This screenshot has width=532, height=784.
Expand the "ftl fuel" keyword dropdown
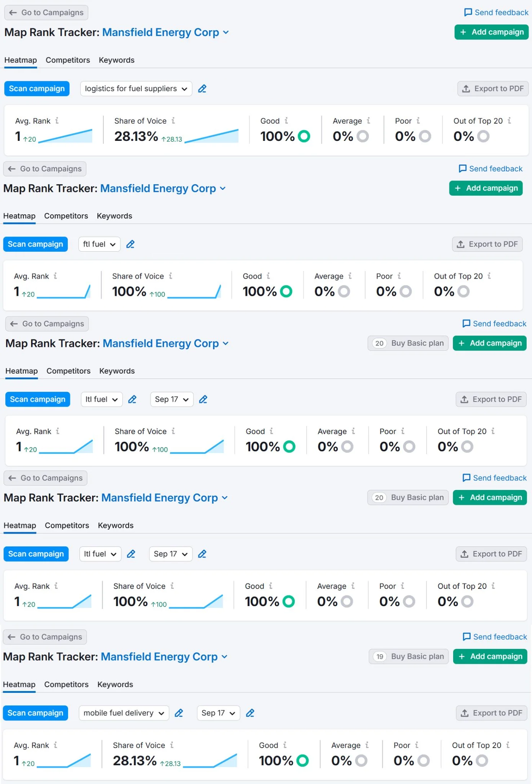click(x=99, y=244)
